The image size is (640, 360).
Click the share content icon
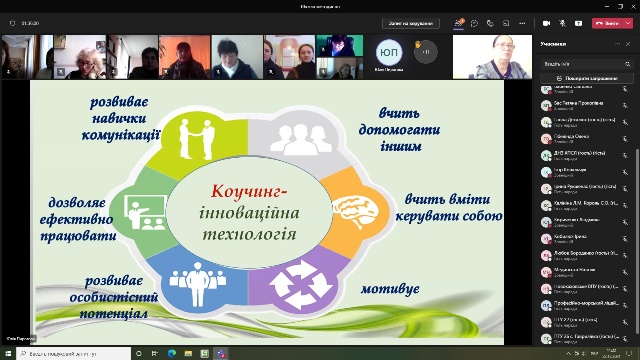coord(578,23)
